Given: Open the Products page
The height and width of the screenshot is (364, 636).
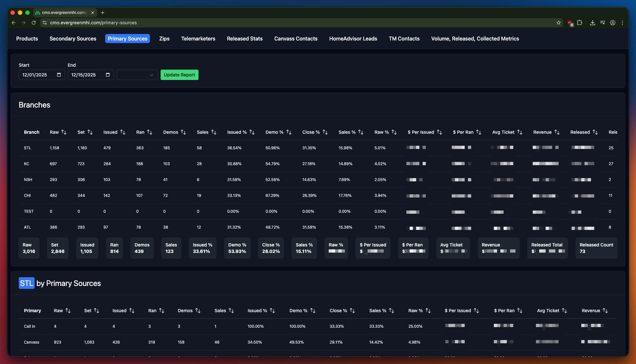Looking at the screenshot, I should [27, 39].
